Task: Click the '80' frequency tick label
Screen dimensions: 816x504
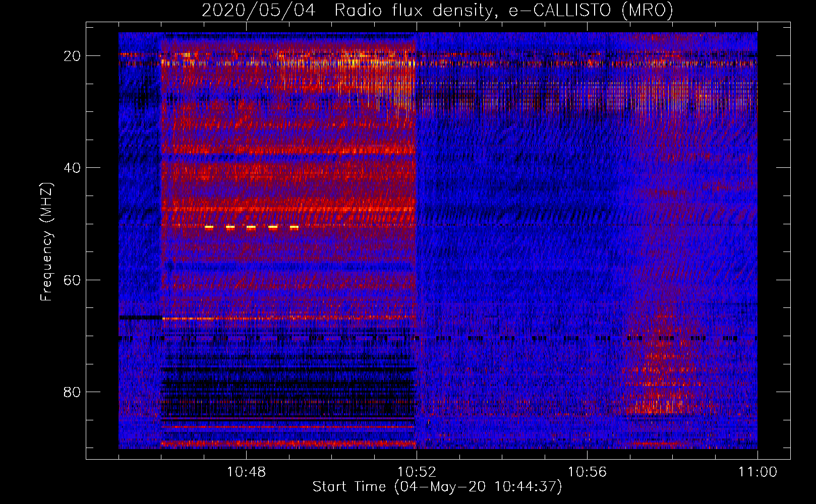Action: click(73, 392)
